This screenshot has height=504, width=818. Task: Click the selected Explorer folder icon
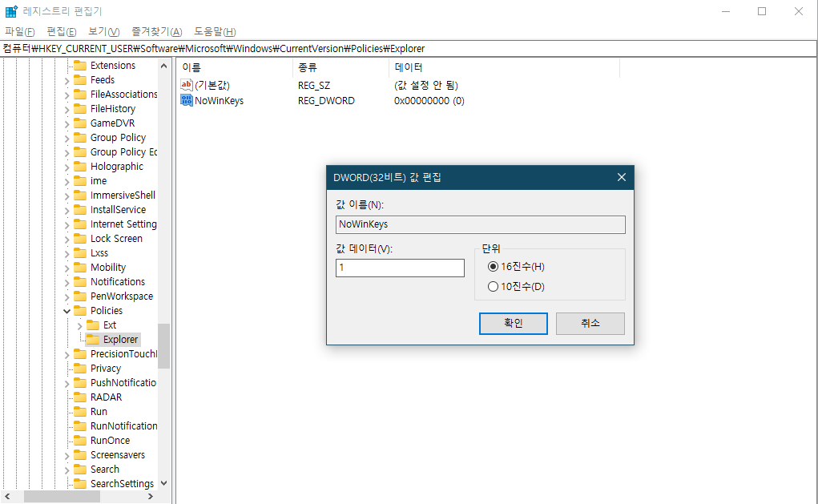pyautogui.click(x=93, y=340)
